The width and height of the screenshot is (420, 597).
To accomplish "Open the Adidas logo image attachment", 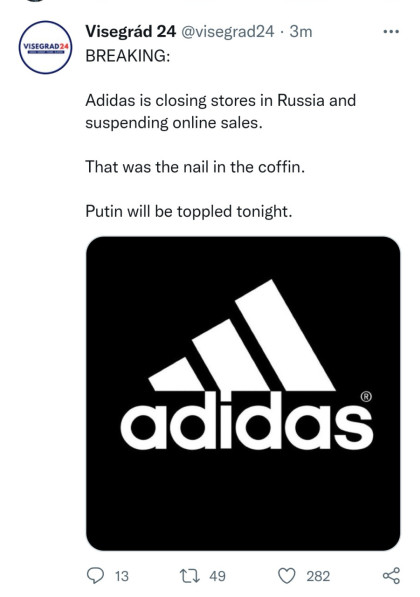I will (243, 393).
